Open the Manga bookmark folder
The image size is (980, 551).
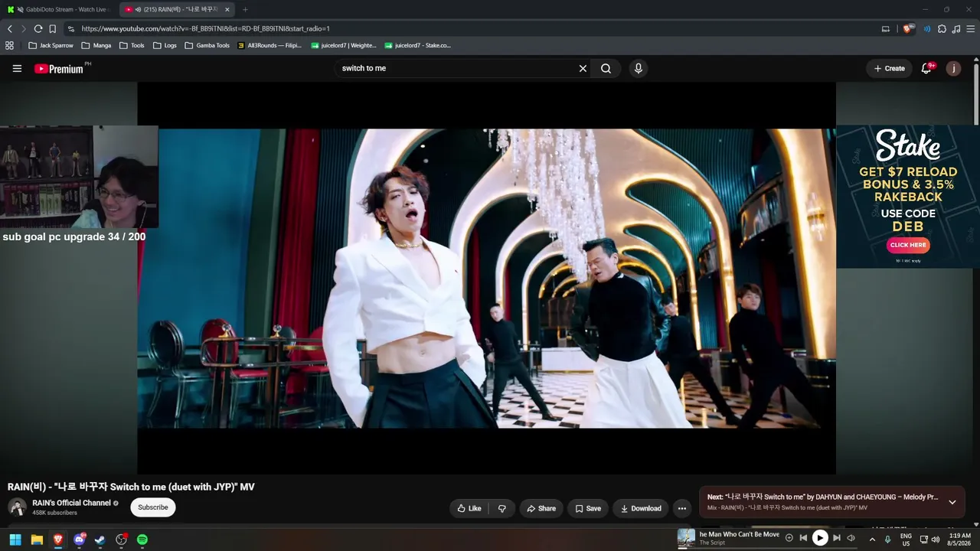tap(96, 45)
